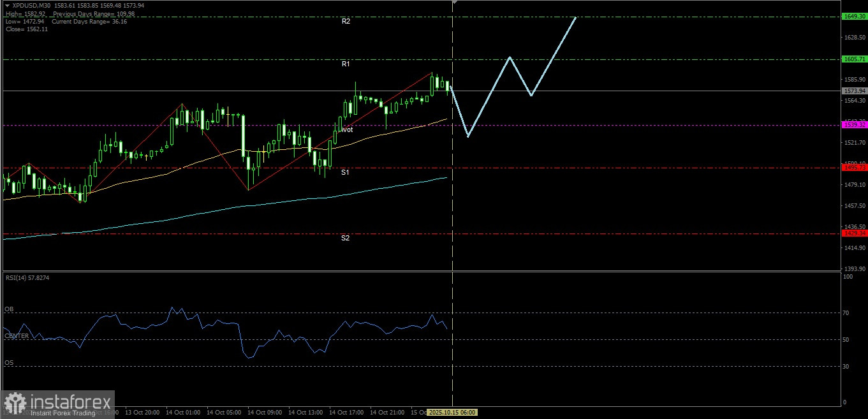Click the 1479.10 price scale value

855,185
